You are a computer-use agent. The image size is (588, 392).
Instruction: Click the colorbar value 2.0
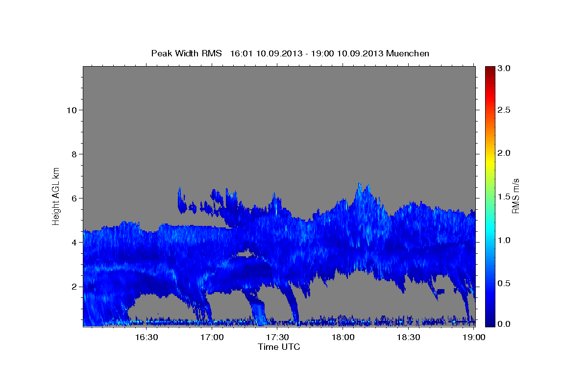tap(505, 153)
